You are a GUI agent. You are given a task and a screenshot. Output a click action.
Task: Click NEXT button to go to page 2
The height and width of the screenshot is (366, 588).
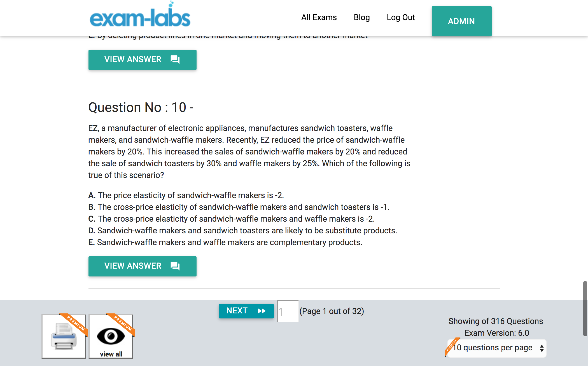(x=246, y=311)
